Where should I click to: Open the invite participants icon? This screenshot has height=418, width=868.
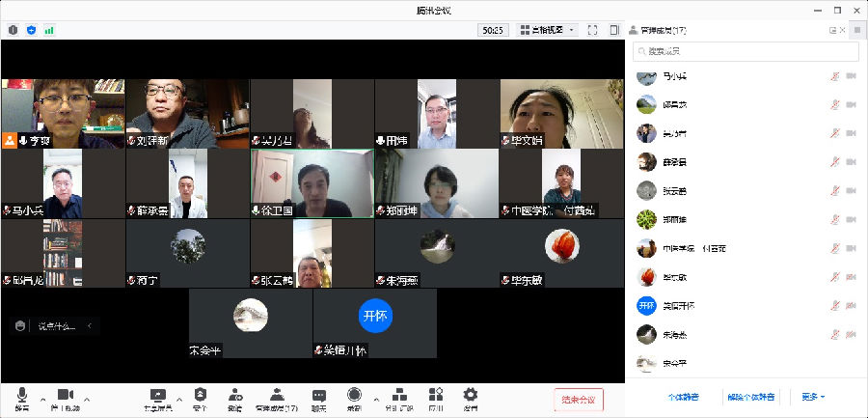(234, 395)
